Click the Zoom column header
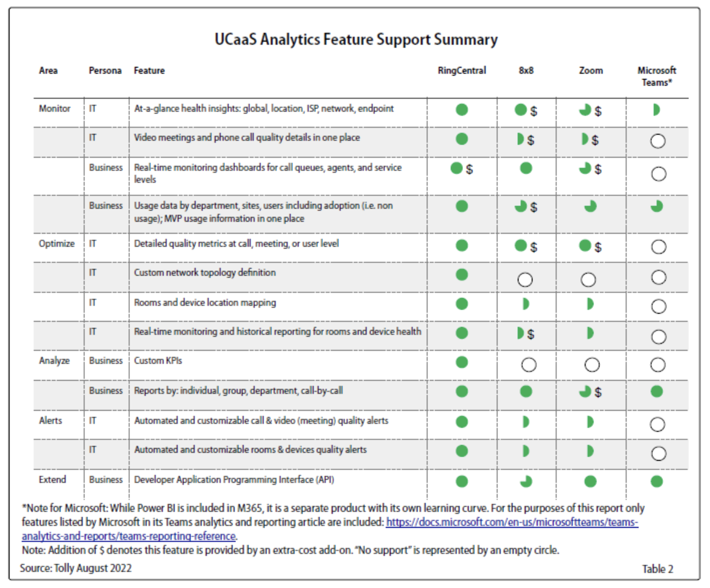Viewport: 710px width, 588px height. click(590, 70)
